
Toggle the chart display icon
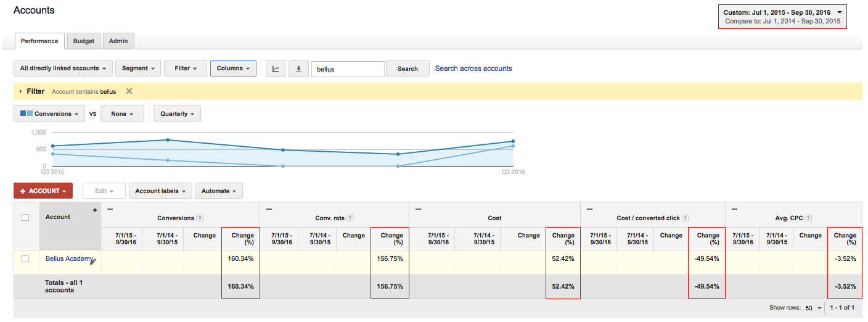pos(276,68)
